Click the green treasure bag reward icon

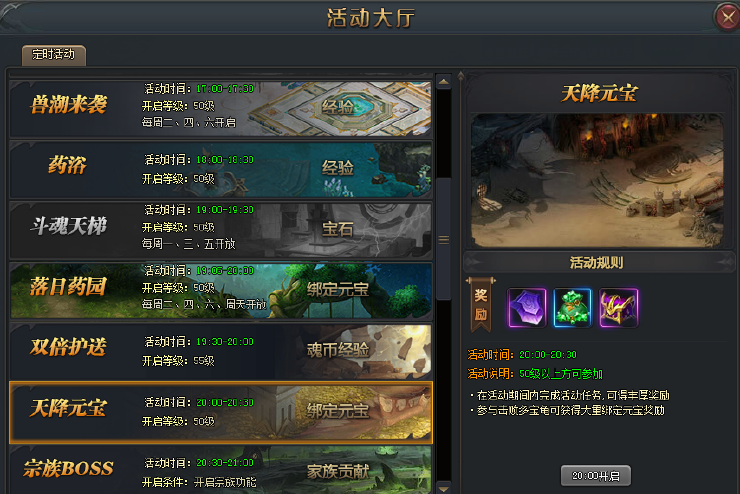(x=572, y=308)
